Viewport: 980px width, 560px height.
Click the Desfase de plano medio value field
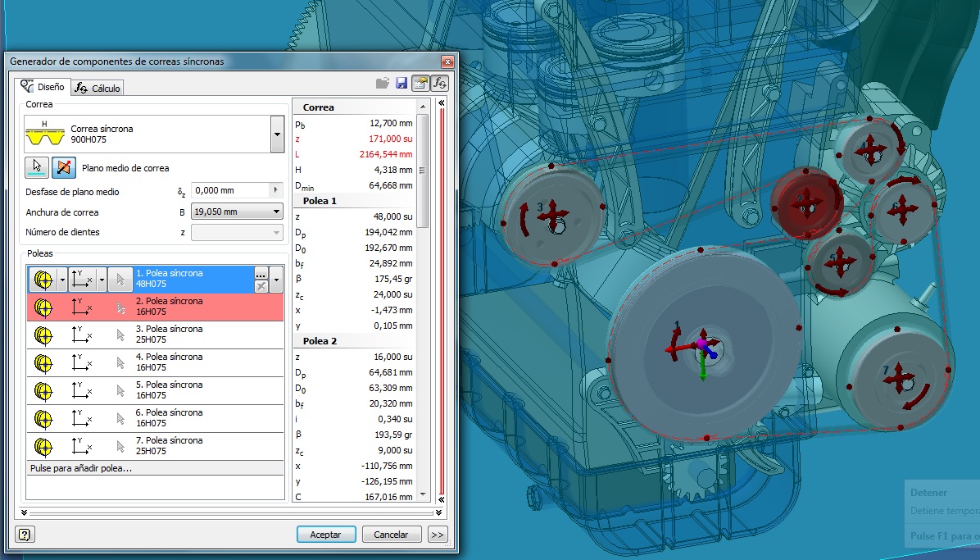pos(230,190)
